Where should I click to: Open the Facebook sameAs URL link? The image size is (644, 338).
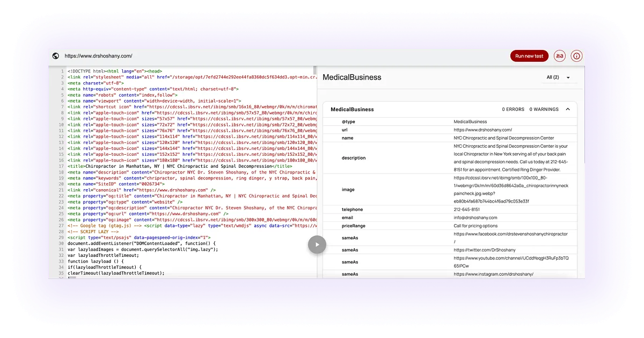(511, 235)
